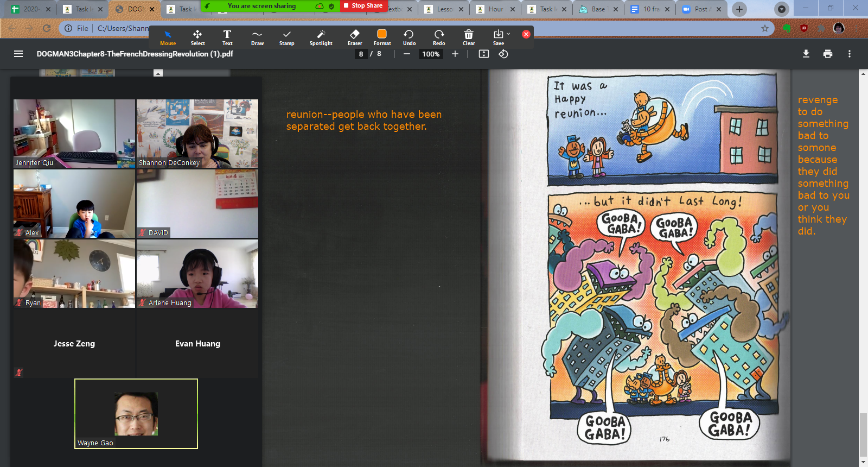Viewport: 868px width, 467px height.
Task: Select Wayne Gao's highlighted video tile
Action: (x=136, y=414)
